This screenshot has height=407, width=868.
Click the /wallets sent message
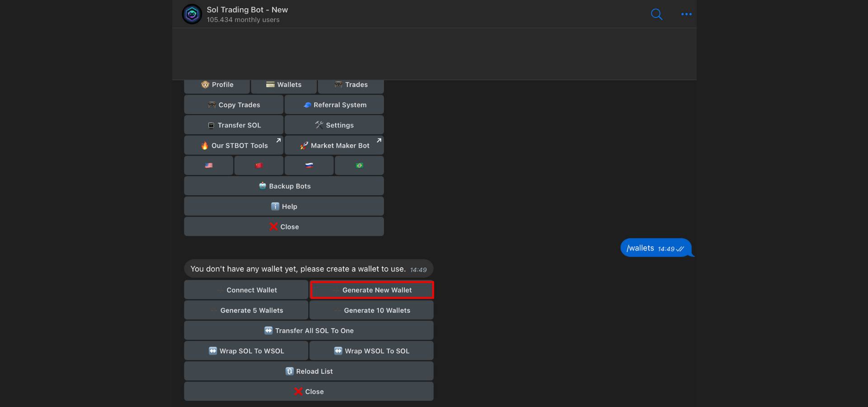tap(656, 248)
